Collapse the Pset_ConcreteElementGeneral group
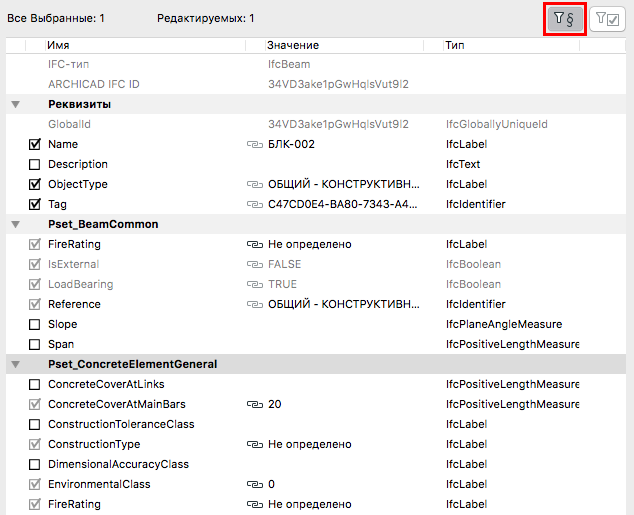This screenshot has width=634, height=515. 16,365
